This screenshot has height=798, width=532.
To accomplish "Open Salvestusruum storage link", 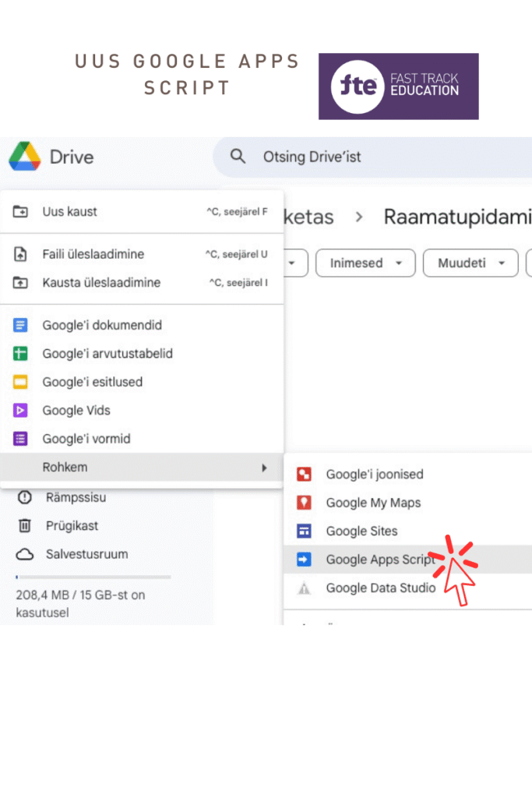I will tap(86, 555).
